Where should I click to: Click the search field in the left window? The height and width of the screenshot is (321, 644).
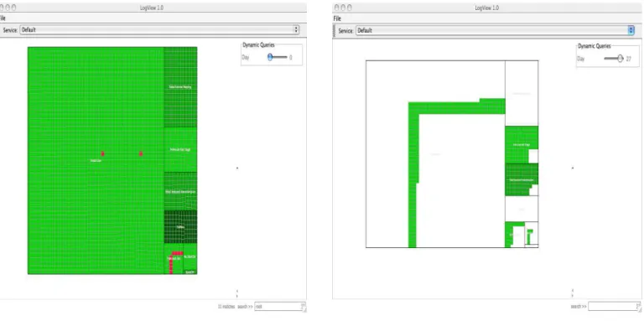279,307
